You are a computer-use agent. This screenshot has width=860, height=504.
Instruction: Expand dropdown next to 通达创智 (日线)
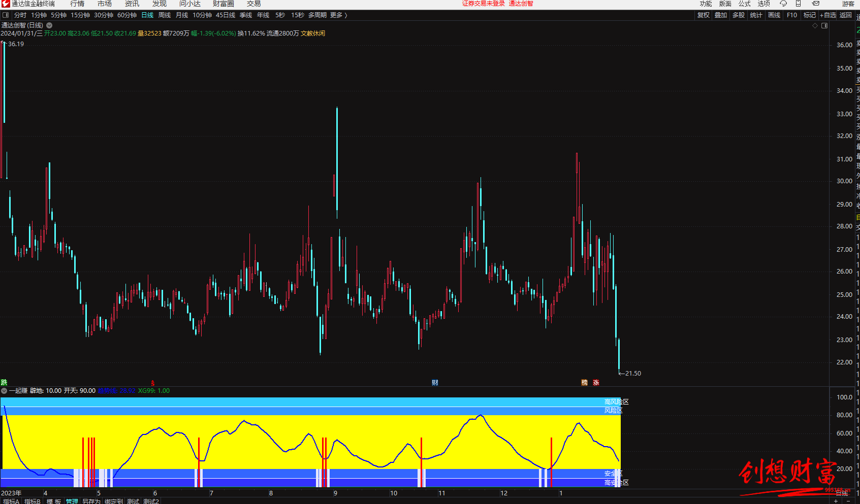49,25
